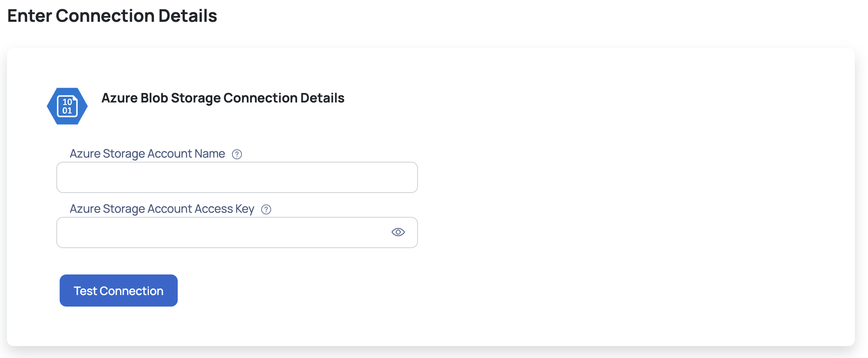868x358 pixels.
Task: Click the blue Azure Blob logo beside the title
Action: point(67,106)
